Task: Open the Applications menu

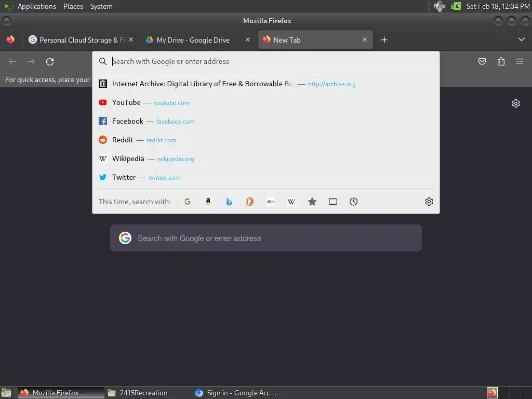Action: click(x=37, y=6)
